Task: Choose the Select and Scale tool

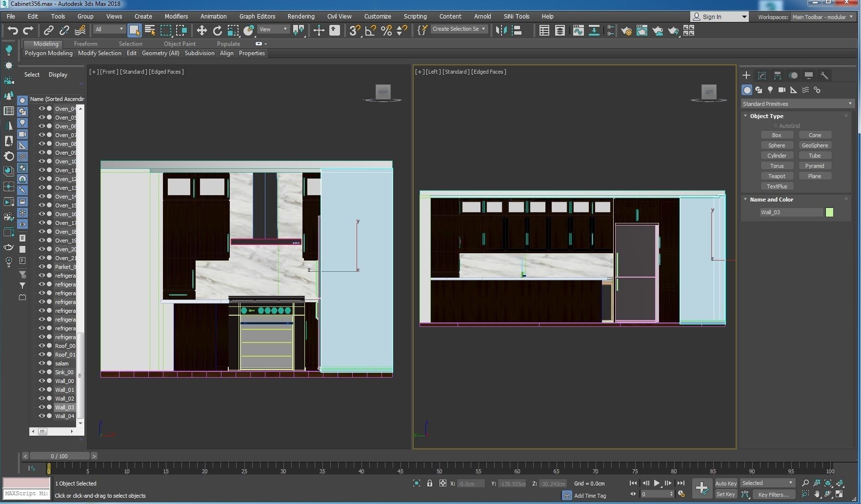Action: click(233, 31)
